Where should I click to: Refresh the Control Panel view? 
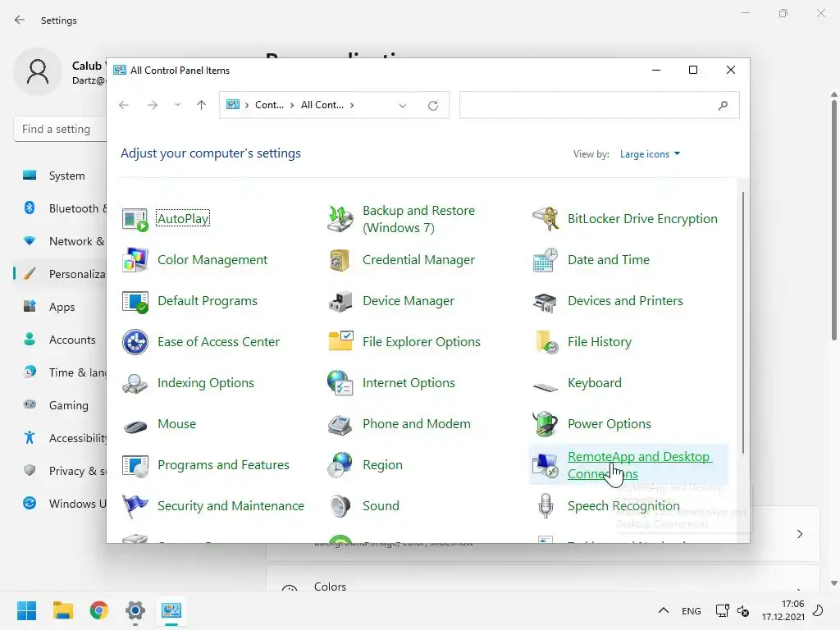433,106
